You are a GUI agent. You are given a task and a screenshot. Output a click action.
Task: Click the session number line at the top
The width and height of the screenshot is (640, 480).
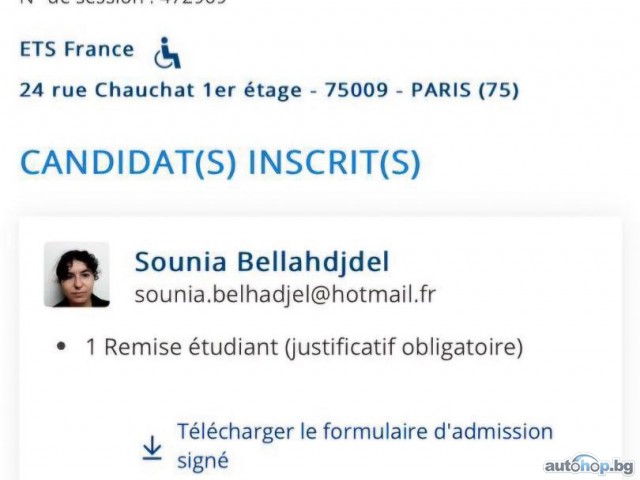point(123,2)
